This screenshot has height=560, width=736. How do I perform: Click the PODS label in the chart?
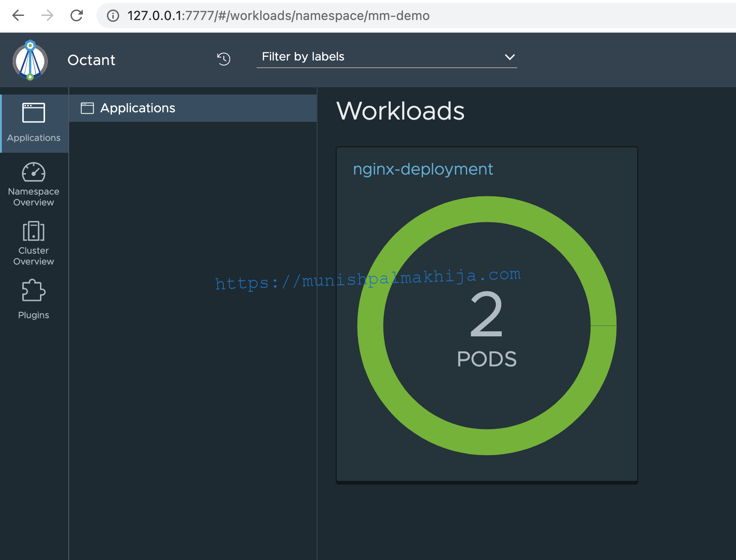487,359
